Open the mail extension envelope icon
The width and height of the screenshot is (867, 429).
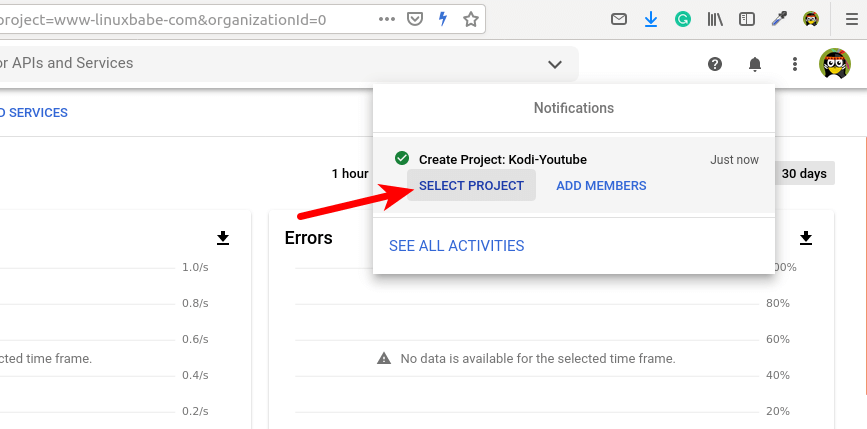click(619, 19)
